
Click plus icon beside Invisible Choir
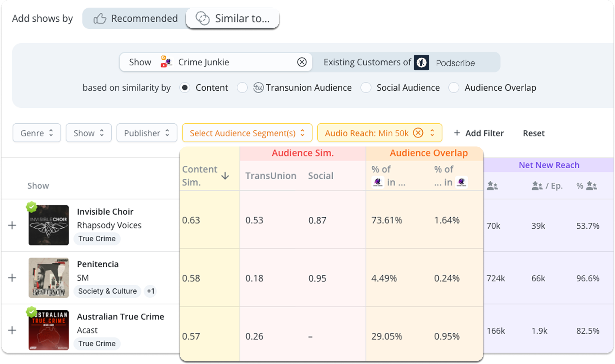point(12,225)
